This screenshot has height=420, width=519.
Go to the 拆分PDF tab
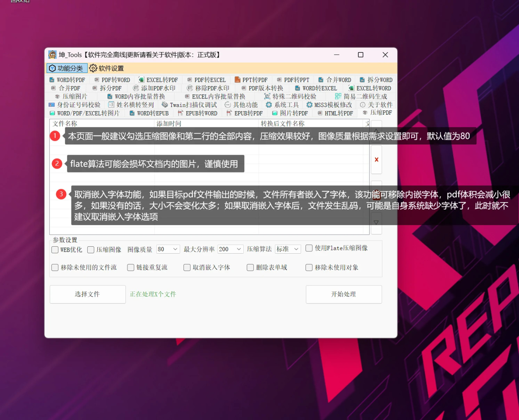[107, 88]
